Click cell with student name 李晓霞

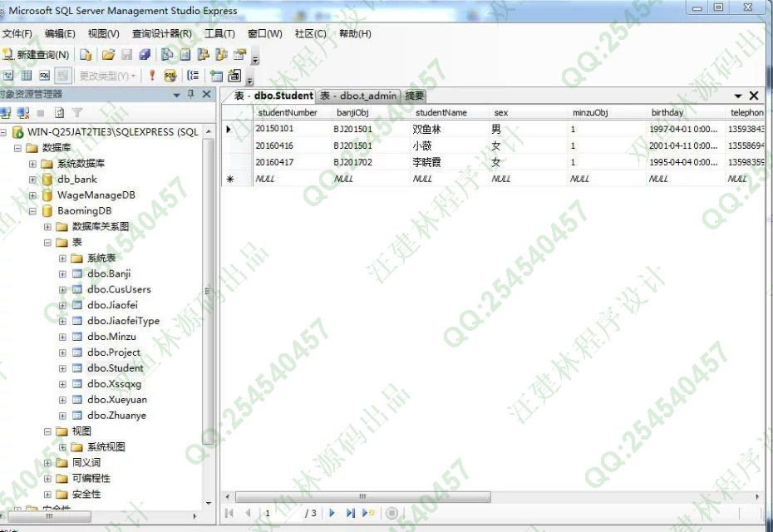pos(449,162)
